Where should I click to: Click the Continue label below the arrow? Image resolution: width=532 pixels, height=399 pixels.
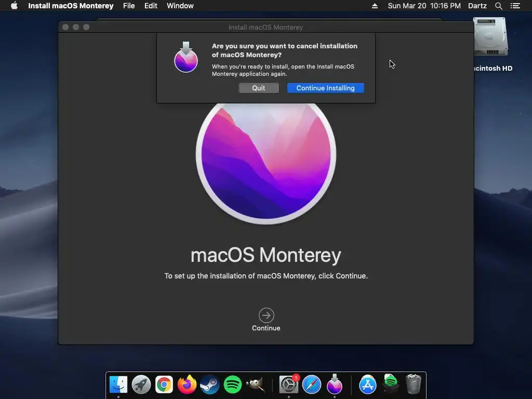266,328
